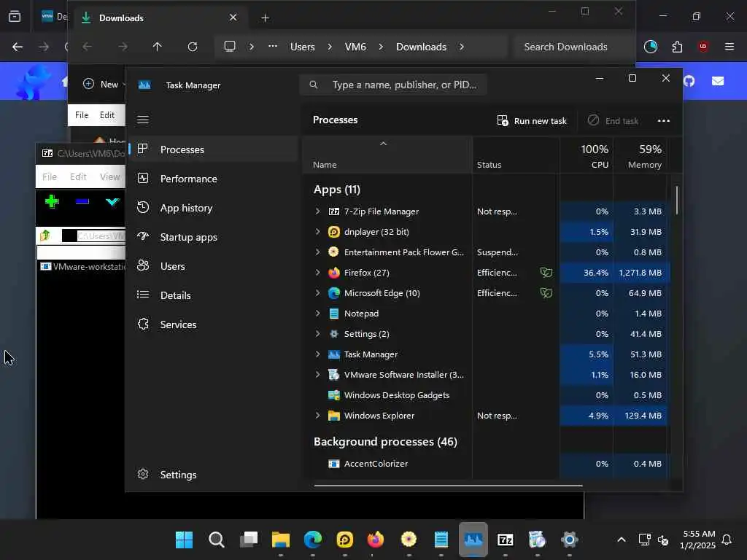This screenshot has height=560, width=747.
Task: Expand the Task Manager process row
Action: click(x=318, y=354)
